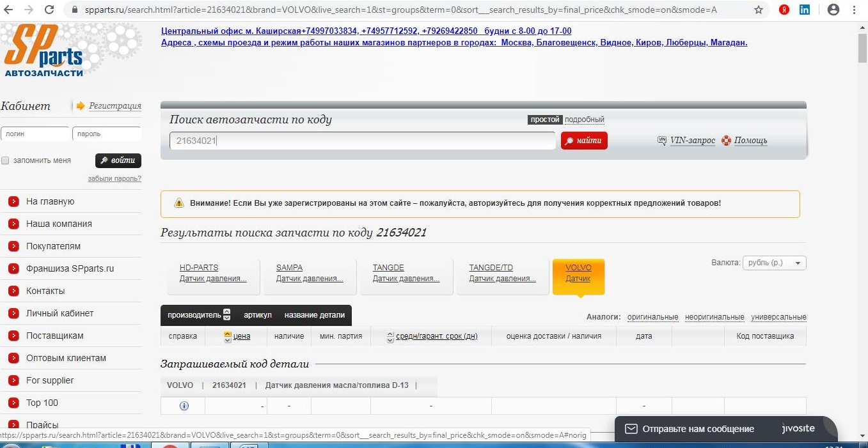Switch to простой search mode
The image size is (868, 448).
click(545, 120)
